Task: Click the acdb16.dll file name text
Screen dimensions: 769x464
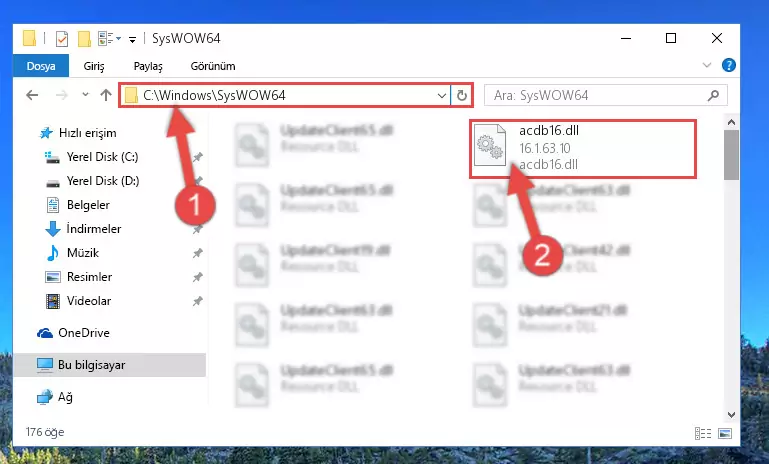Action: (x=549, y=130)
